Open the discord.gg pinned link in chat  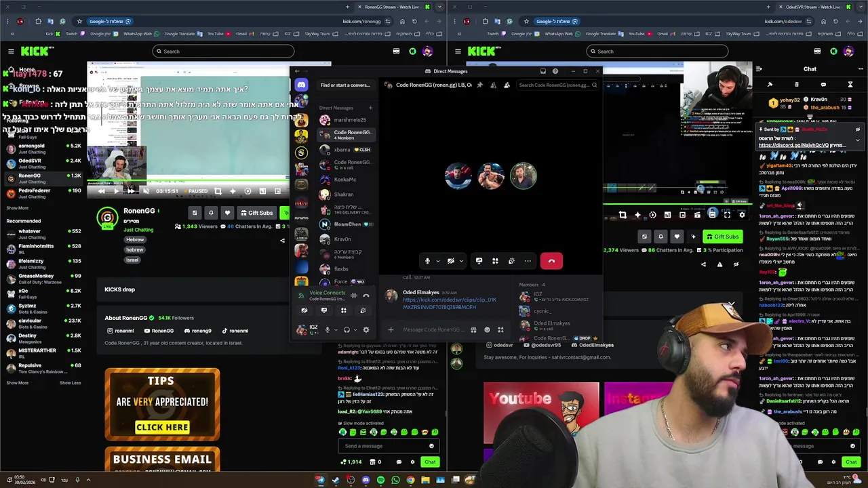point(793,145)
